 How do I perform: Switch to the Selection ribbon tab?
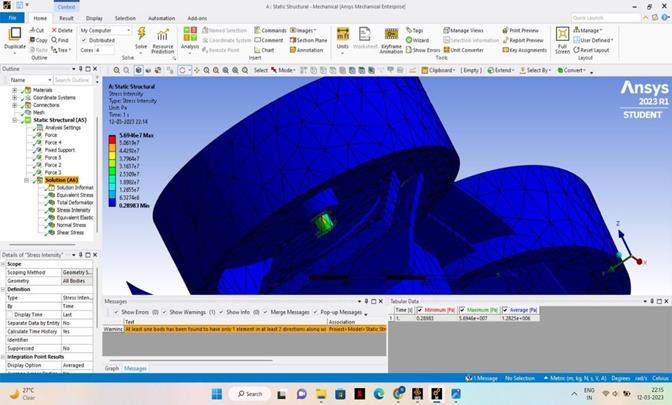point(125,18)
